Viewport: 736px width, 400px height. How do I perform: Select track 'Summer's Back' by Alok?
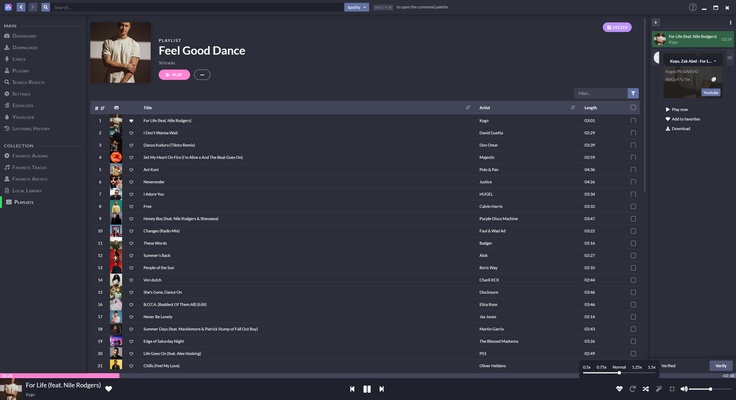coord(157,255)
